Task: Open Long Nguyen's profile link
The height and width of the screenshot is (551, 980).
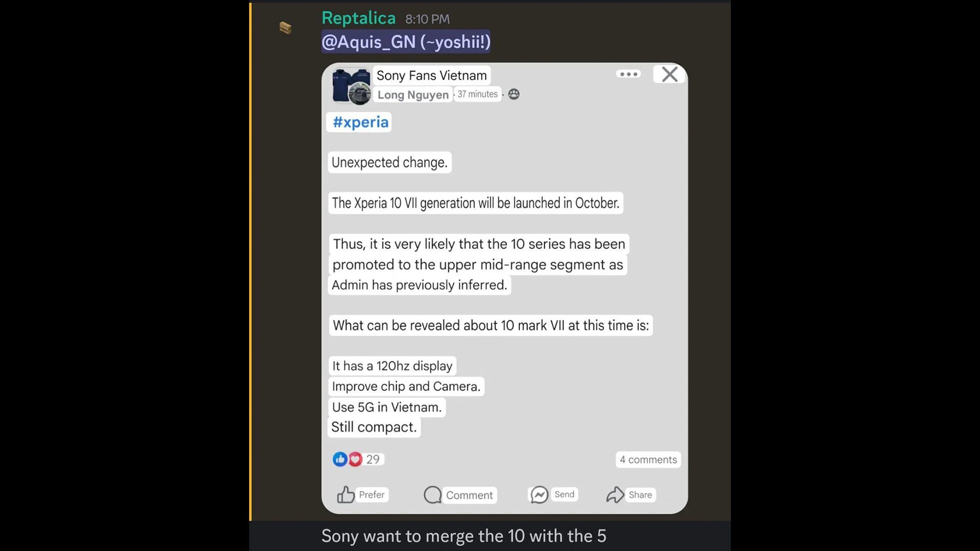Action: pyautogui.click(x=413, y=95)
